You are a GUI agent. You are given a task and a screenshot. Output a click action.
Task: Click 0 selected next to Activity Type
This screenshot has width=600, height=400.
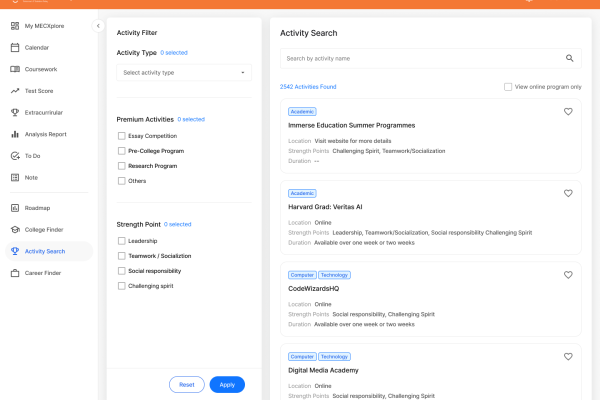coord(174,53)
